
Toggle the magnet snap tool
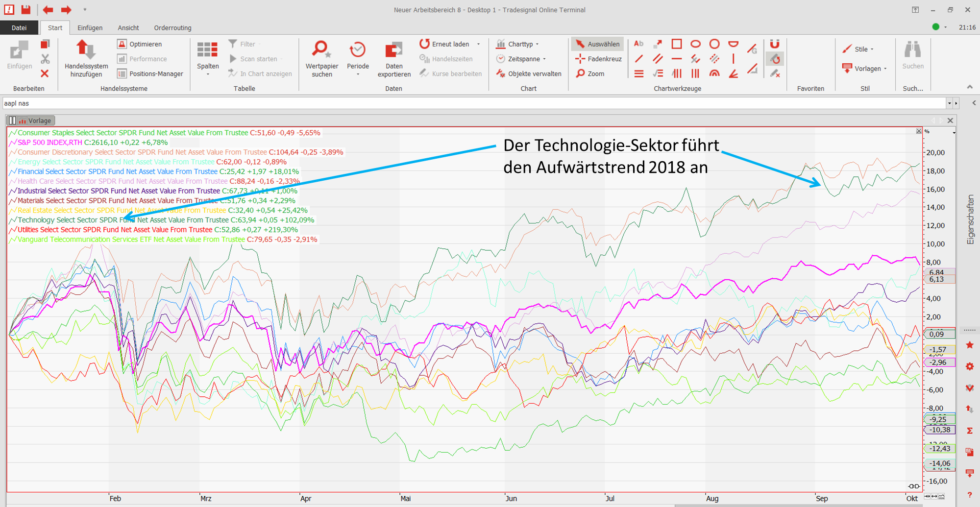(x=774, y=44)
